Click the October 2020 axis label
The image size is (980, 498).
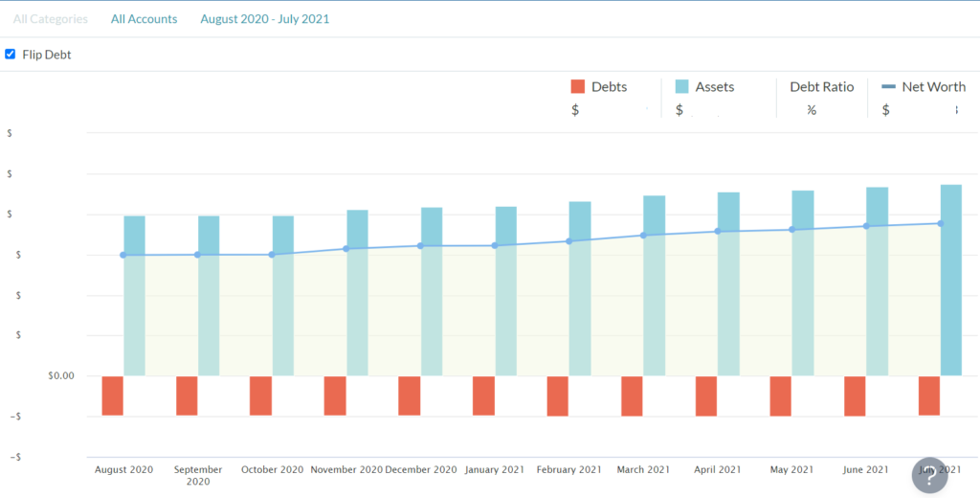point(272,469)
